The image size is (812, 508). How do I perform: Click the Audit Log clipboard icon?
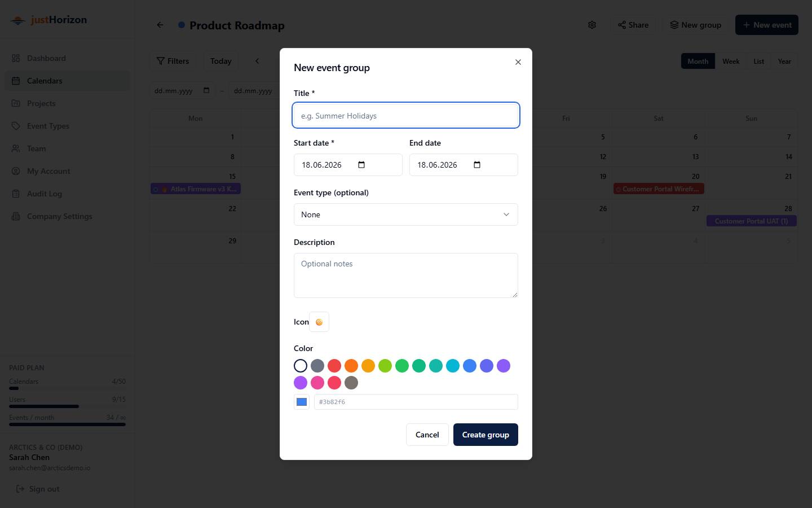pyautogui.click(x=16, y=194)
